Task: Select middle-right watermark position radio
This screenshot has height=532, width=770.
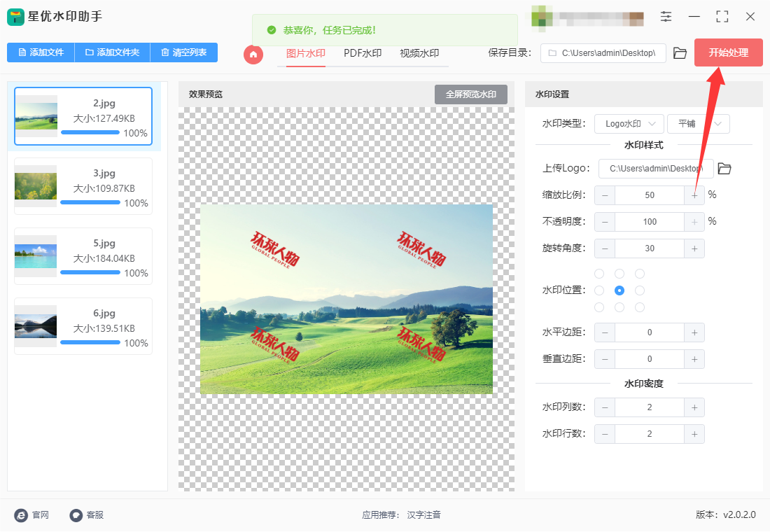Action: (x=639, y=290)
